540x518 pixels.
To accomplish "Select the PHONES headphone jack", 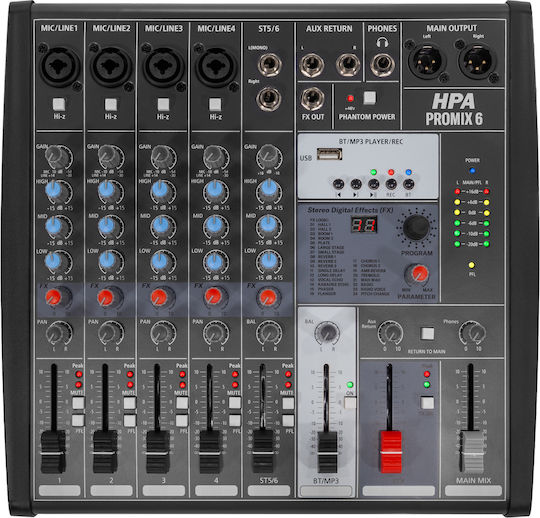I will coord(382,64).
